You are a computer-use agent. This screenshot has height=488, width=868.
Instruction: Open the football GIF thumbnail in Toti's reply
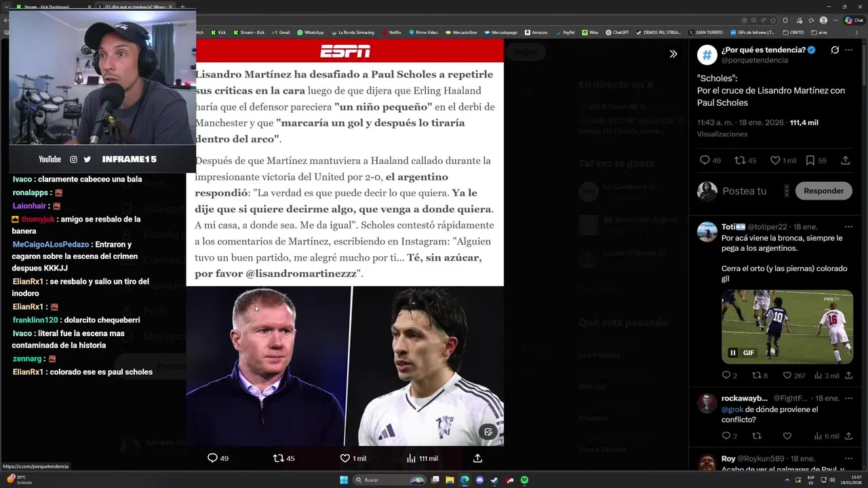pos(787,327)
